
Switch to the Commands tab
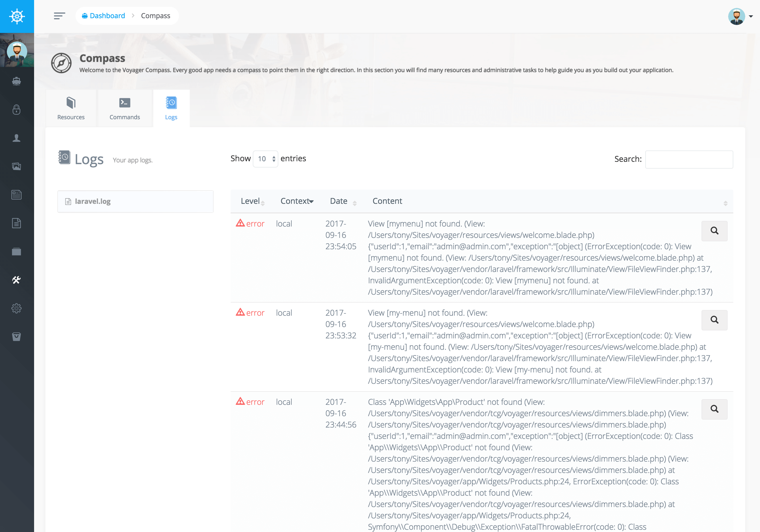pos(124,108)
